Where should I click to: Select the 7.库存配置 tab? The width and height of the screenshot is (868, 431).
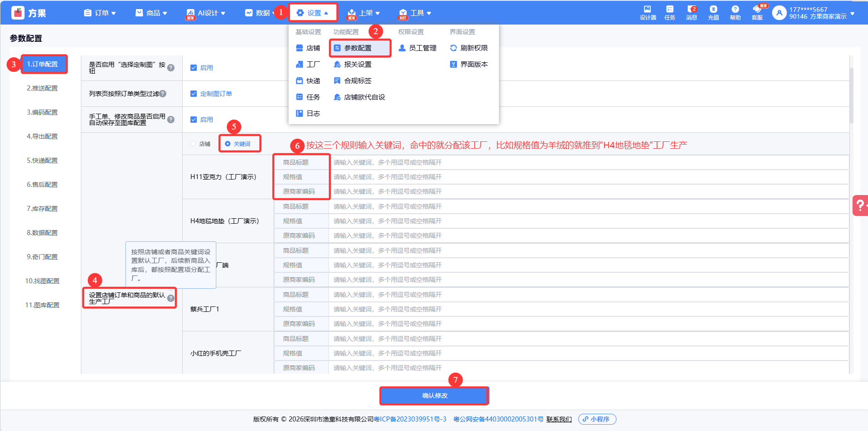(42, 209)
